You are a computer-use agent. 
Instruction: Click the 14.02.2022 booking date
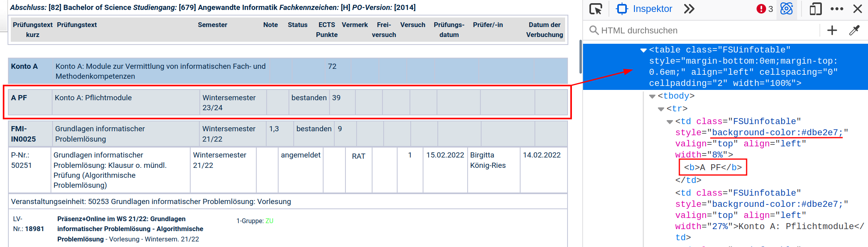click(x=542, y=155)
